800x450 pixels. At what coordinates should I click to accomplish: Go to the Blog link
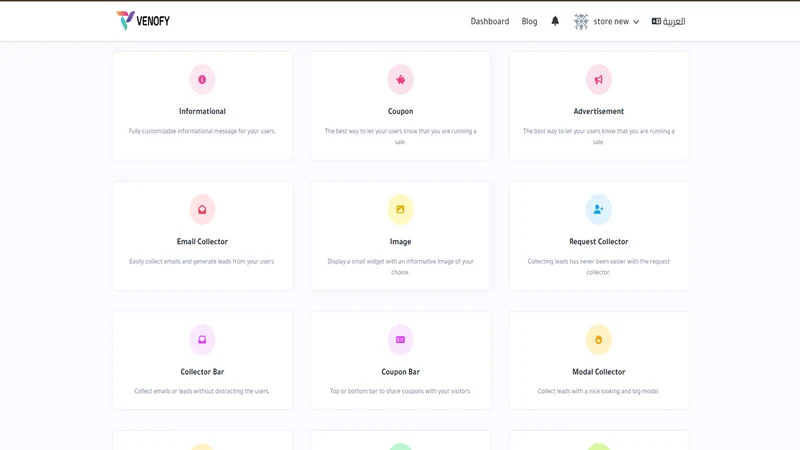pos(529,21)
